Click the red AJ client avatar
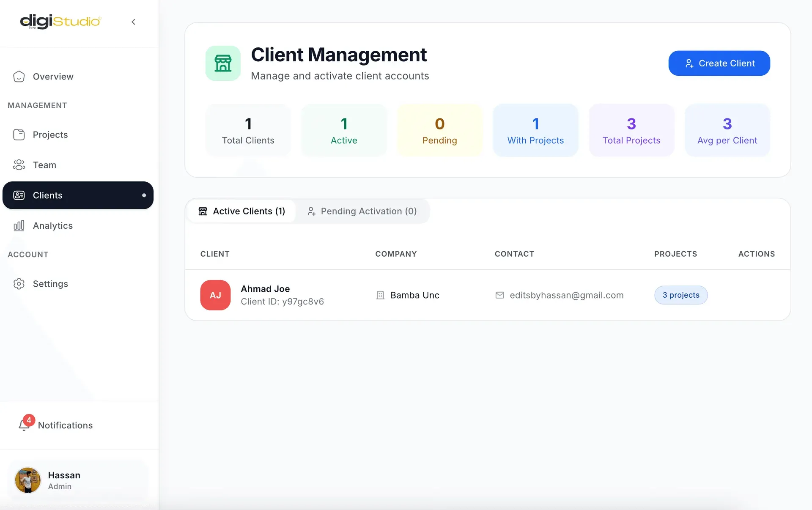The image size is (812, 510). tap(215, 295)
